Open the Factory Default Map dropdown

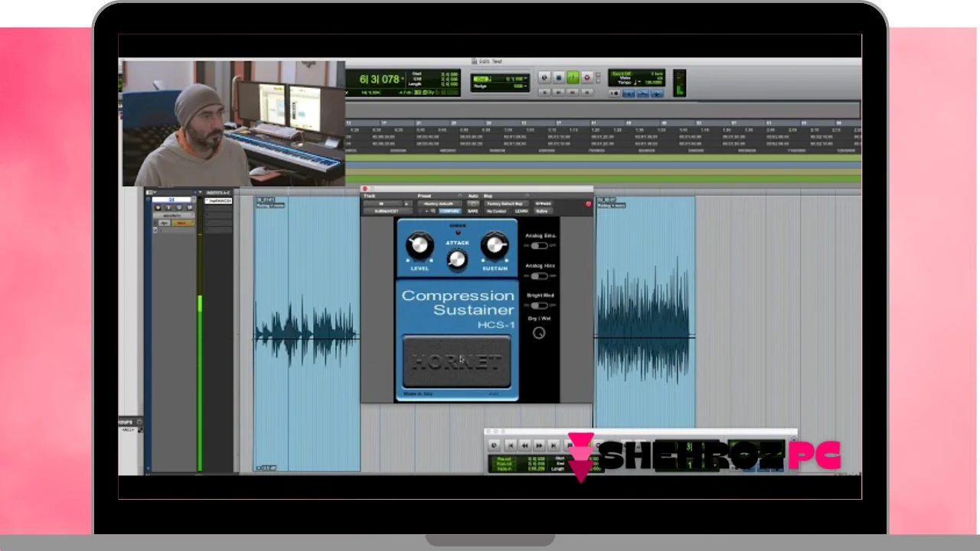(x=506, y=204)
